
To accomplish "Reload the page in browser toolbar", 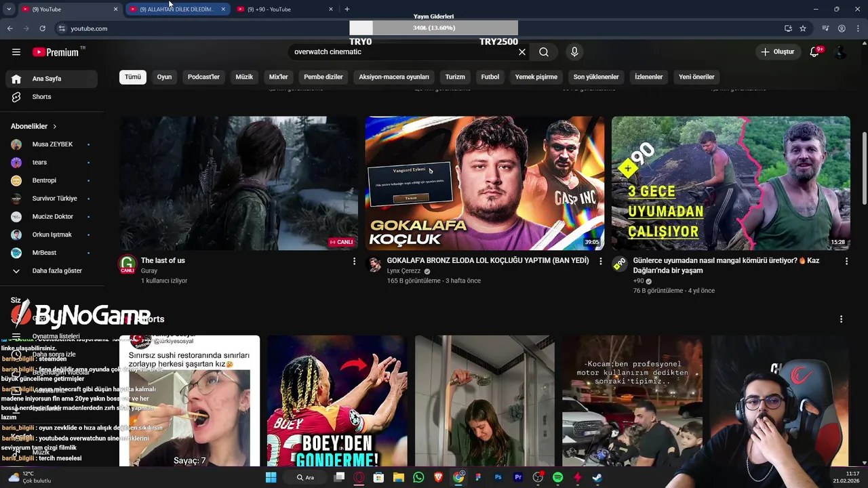I will click(42, 28).
